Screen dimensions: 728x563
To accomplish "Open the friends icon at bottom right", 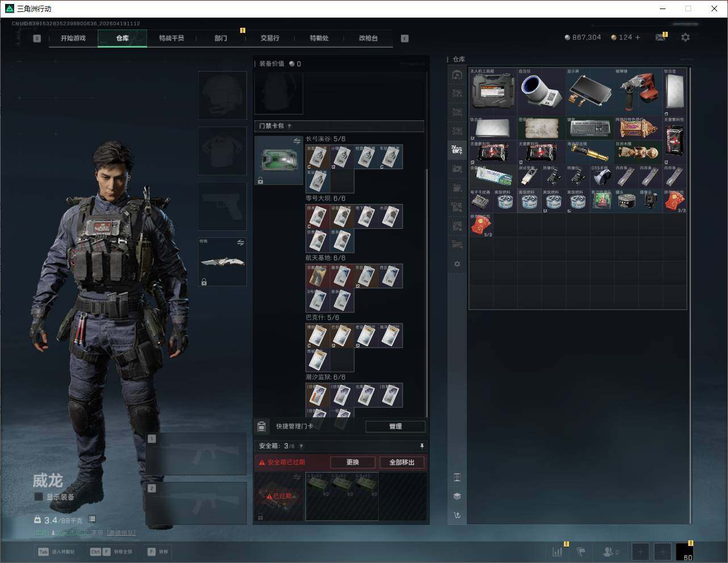I will tap(608, 551).
